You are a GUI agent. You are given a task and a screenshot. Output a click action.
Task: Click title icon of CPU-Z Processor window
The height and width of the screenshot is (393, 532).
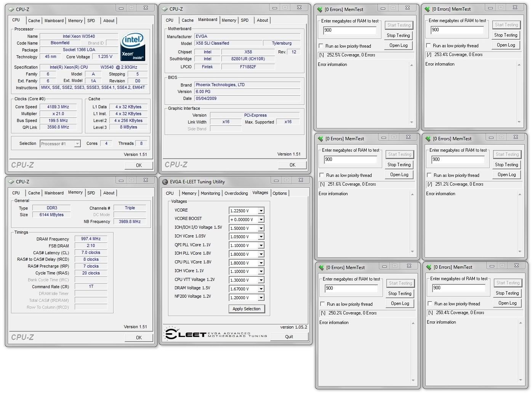click(11, 9)
